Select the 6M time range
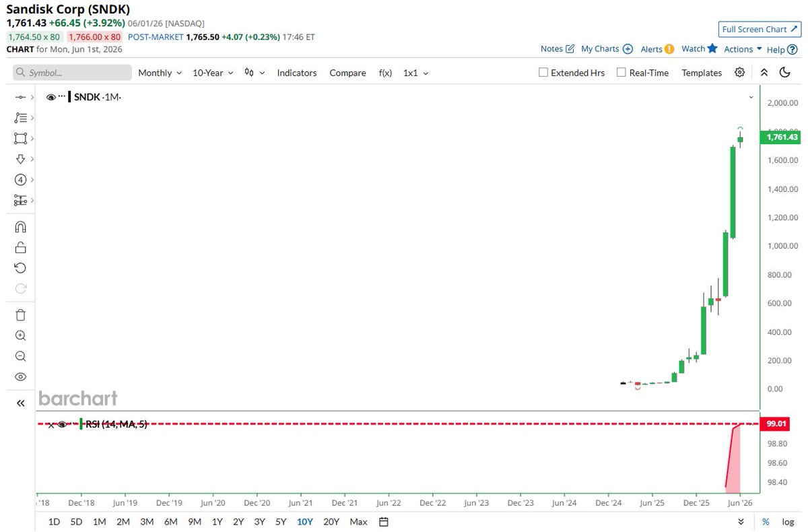The image size is (808, 532). (171, 522)
